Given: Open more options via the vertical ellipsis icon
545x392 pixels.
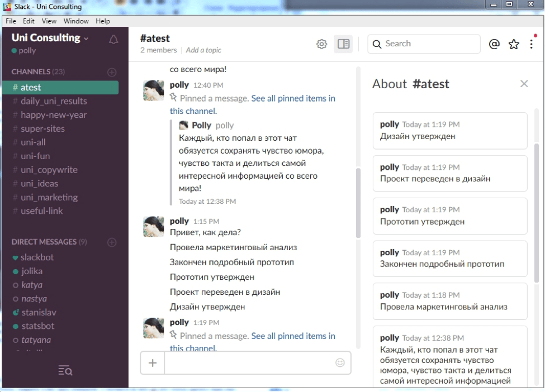Looking at the screenshot, I should [x=531, y=44].
